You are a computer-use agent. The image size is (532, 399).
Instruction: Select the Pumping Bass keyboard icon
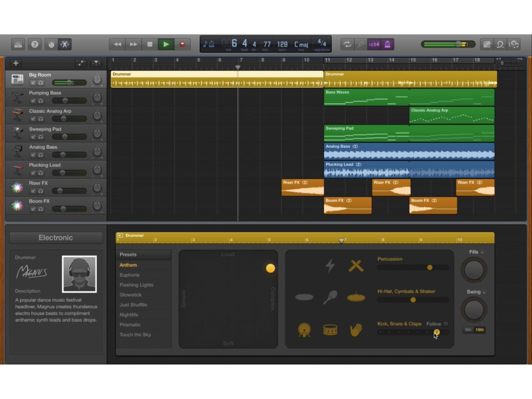17,97
